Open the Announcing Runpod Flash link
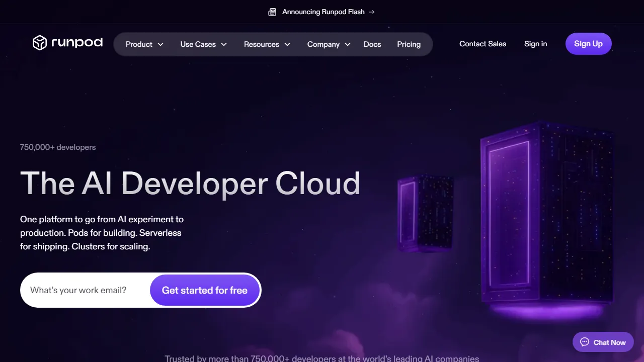 click(x=321, y=12)
